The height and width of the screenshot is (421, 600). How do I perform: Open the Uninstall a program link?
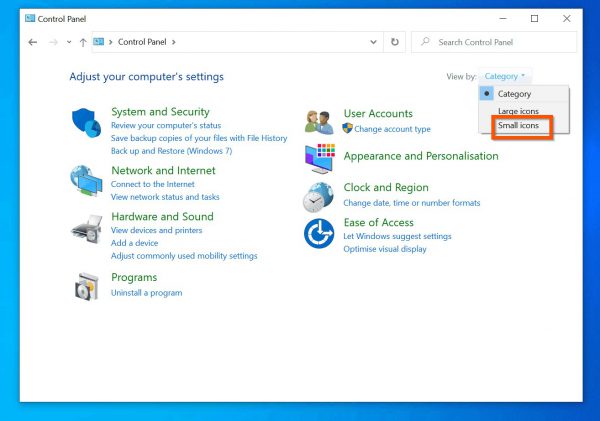click(146, 293)
